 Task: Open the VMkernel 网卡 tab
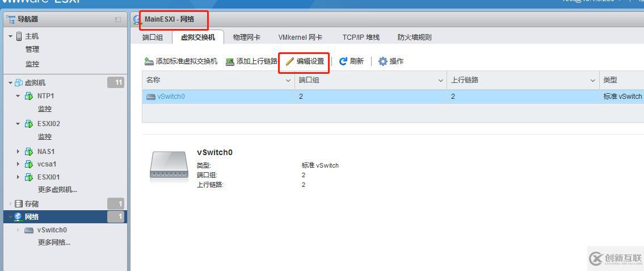point(300,37)
